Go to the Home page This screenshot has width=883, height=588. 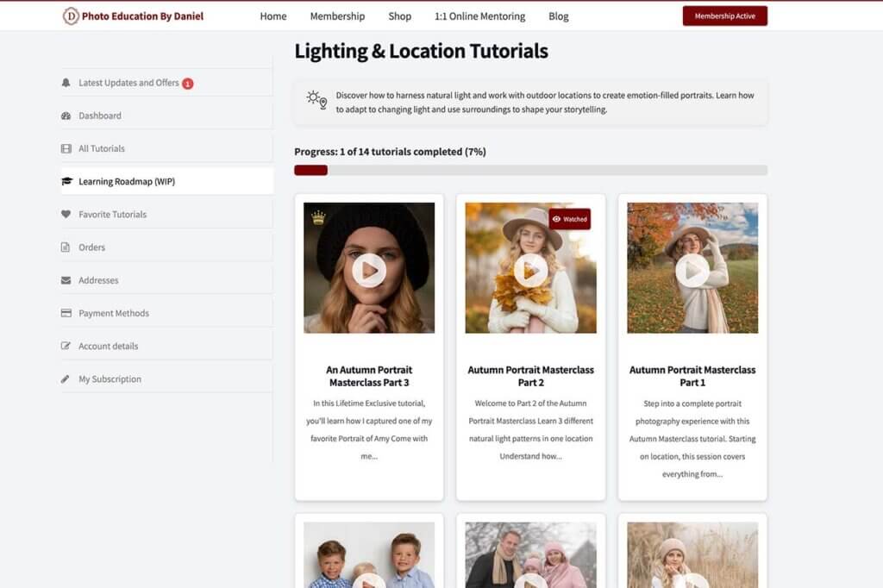pos(273,16)
